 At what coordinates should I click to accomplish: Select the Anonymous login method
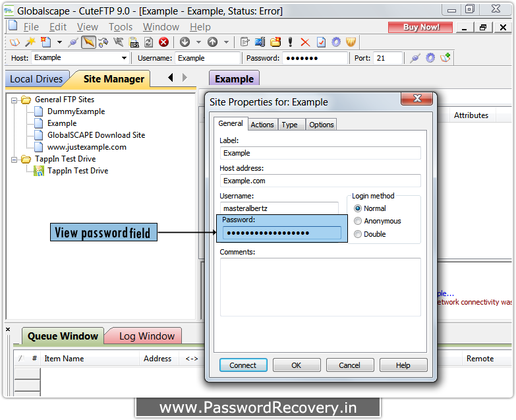tap(358, 221)
